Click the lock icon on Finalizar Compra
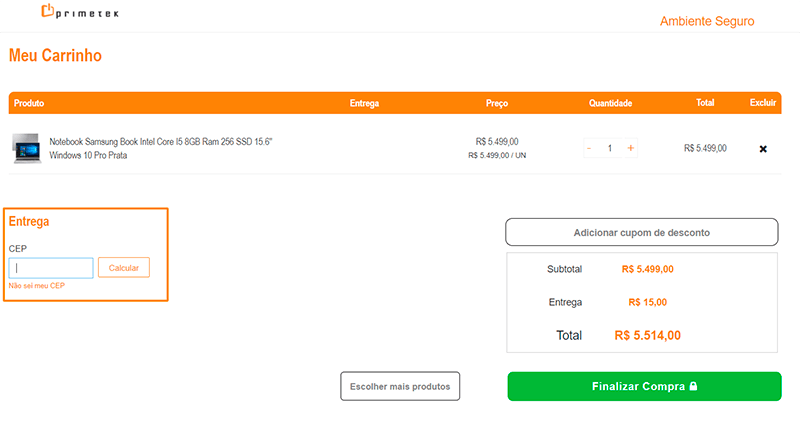The image size is (800, 432). pyautogui.click(x=693, y=386)
